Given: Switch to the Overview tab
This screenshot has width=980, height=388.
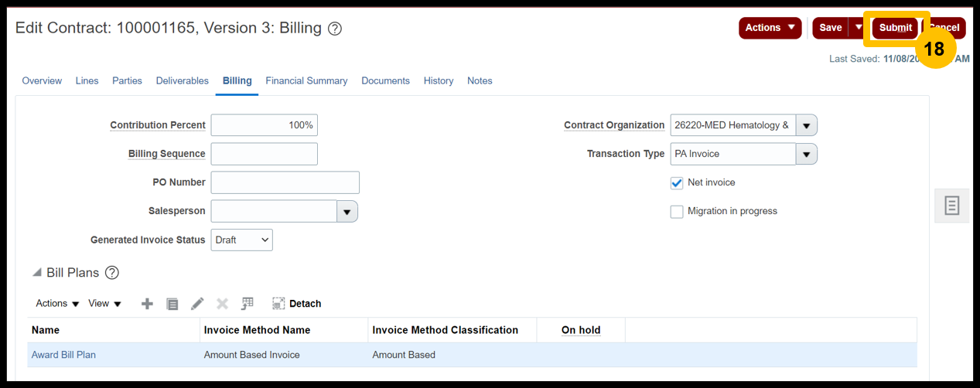Looking at the screenshot, I should 42,81.
